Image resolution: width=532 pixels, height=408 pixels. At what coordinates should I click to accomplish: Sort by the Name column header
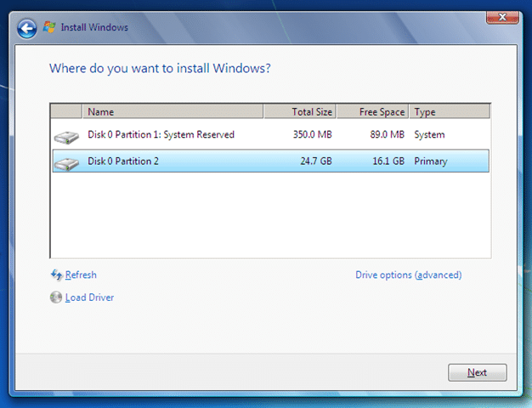[173, 111]
